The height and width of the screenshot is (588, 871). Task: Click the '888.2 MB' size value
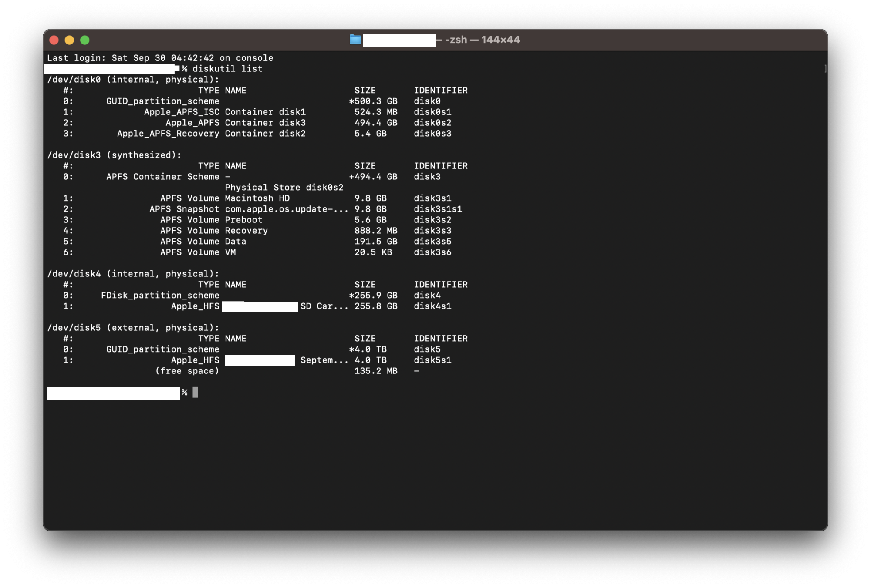pos(376,231)
